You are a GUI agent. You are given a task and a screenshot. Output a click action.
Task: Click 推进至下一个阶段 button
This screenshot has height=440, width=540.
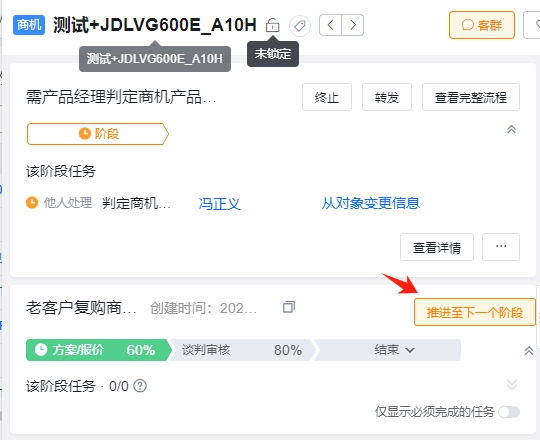coord(475,312)
